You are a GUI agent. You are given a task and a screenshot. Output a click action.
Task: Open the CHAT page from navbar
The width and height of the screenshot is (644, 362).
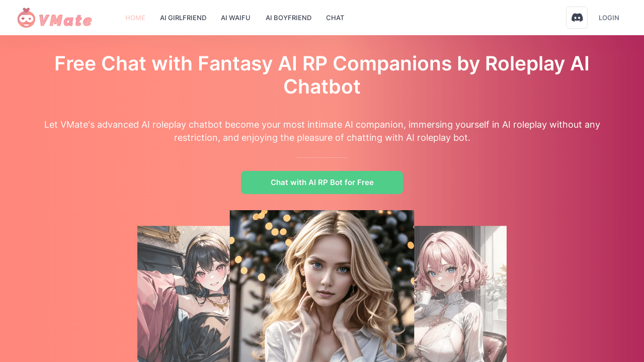pyautogui.click(x=335, y=18)
